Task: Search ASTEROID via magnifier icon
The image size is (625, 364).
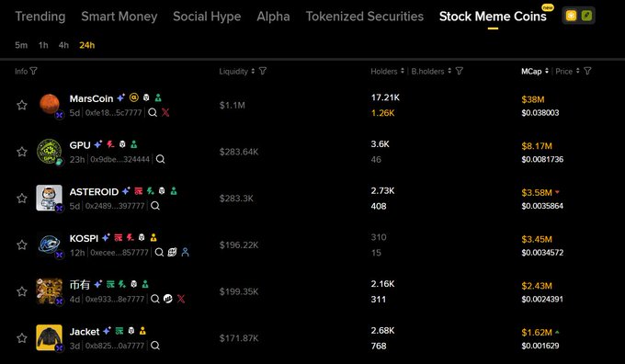Action: point(155,206)
